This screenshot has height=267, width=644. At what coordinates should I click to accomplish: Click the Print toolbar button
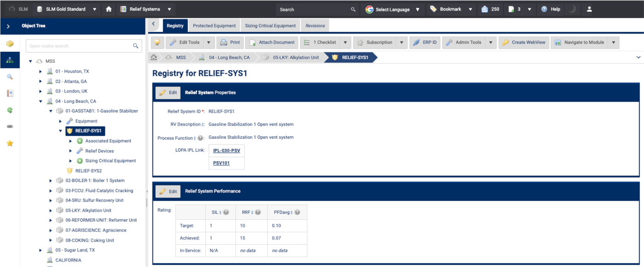(230, 42)
